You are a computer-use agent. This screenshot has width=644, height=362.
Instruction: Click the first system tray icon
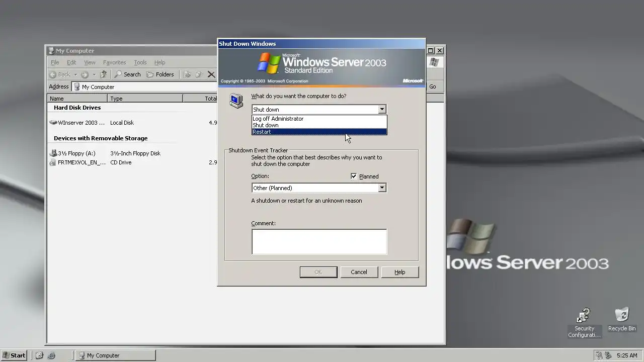[x=599, y=355]
